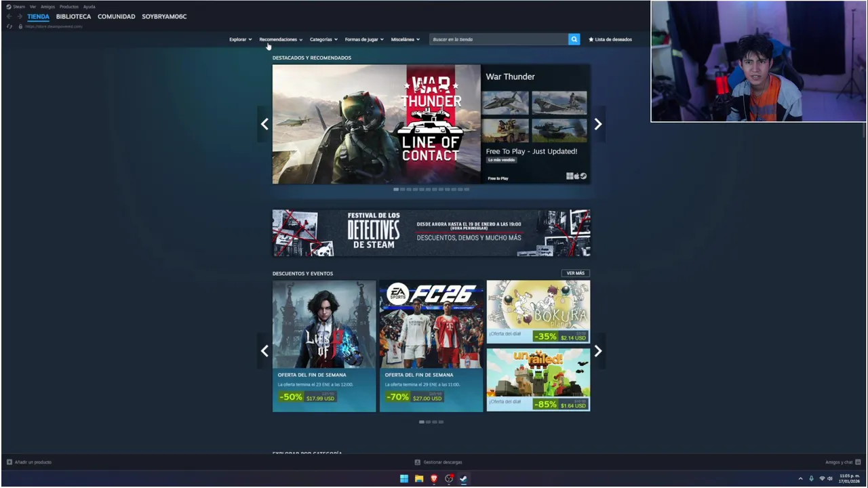The width and height of the screenshot is (868, 488).
Task: Go back with the left arrow navigation button
Action: coord(9,16)
